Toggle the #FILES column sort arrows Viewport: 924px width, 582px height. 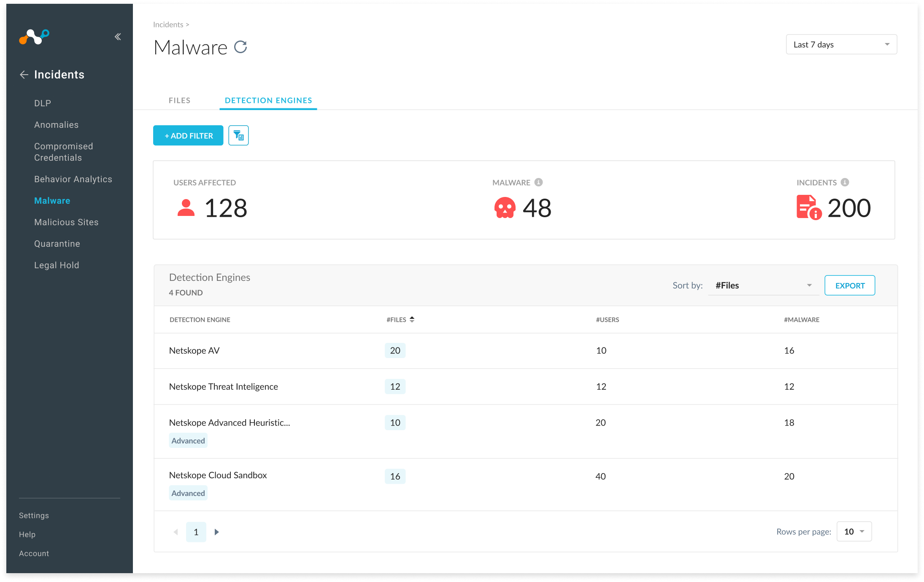[x=412, y=319]
